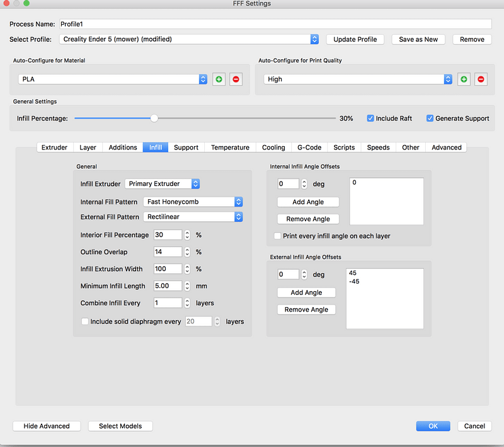Remove PLA material with red minus icon

(x=236, y=79)
